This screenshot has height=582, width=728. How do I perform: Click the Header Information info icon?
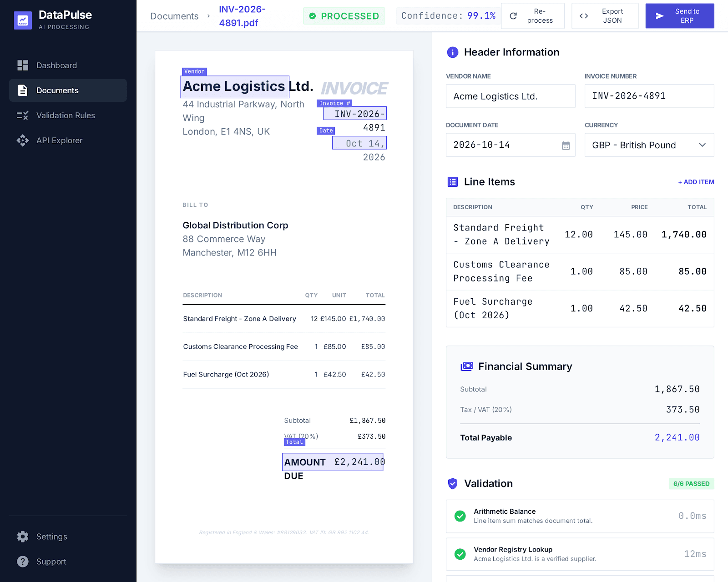(x=452, y=52)
